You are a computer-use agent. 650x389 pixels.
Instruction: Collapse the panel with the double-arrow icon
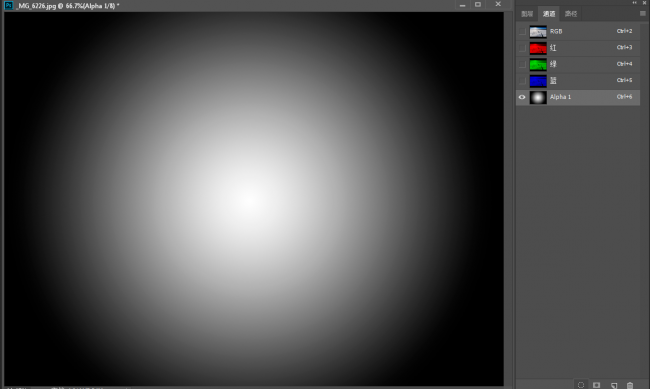[634, 2]
